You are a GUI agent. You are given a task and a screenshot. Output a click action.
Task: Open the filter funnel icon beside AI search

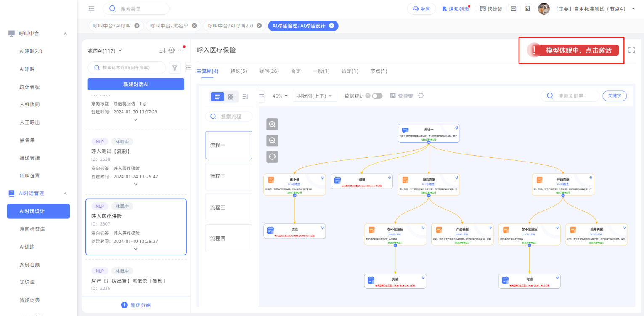click(175, 67)
